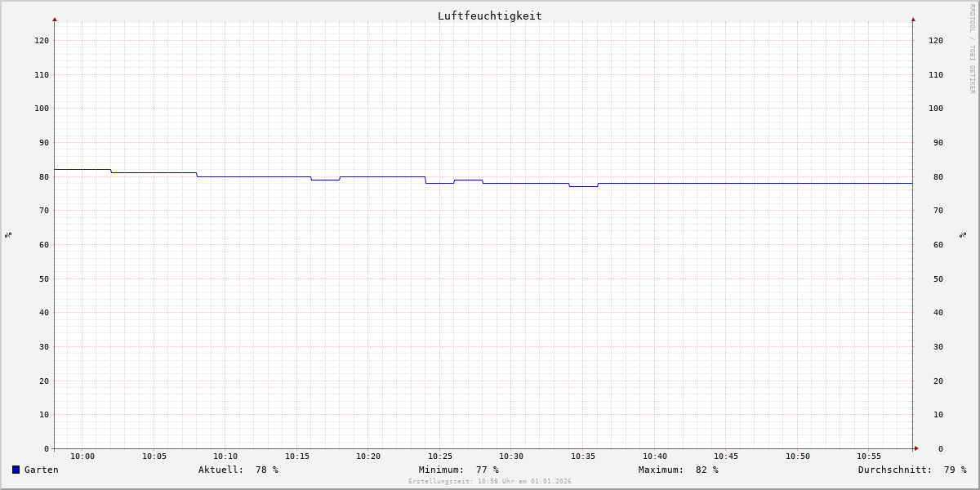
Task: Click the 10:05 time axis label
Action: click(x=154, y=457)
